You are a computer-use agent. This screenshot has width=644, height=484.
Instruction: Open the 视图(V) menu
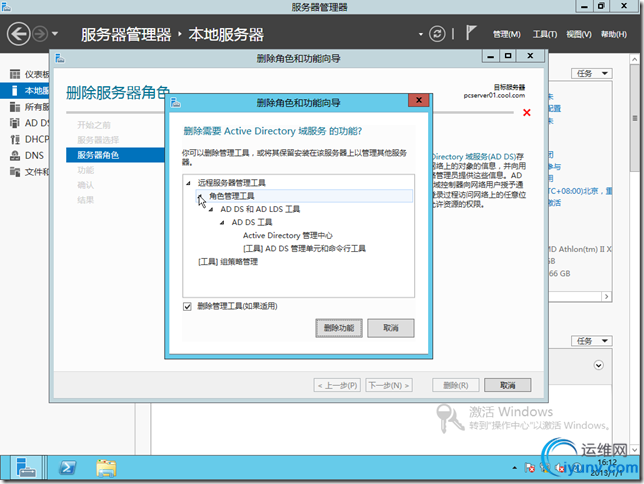(x=579, y=35)
